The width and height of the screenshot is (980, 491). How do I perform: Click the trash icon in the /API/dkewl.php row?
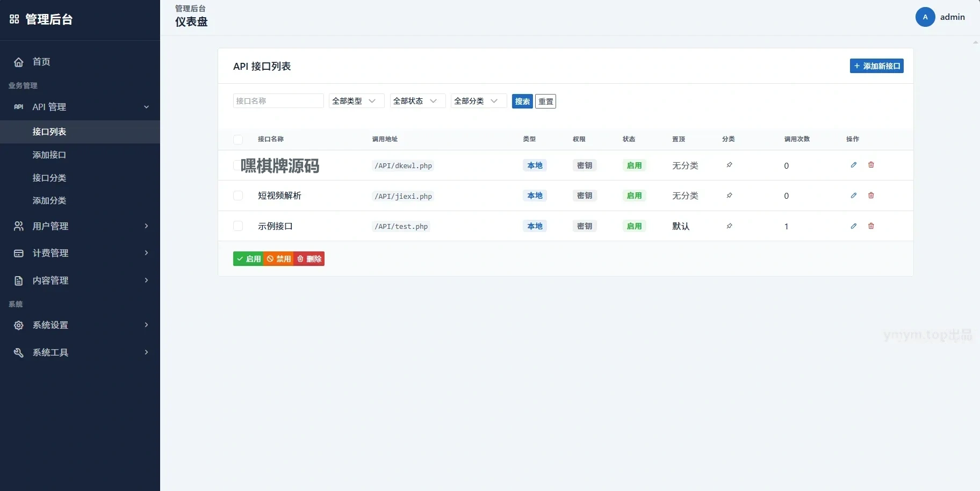[871, 165]
